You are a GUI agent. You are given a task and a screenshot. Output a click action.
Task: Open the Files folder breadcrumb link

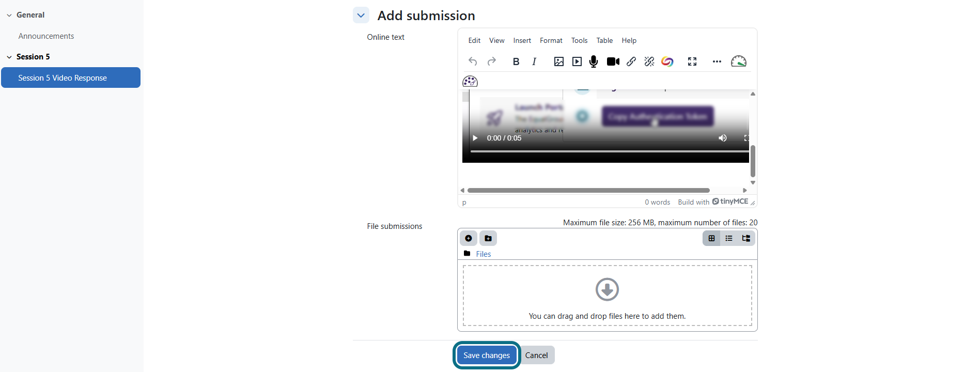(484, 254)
